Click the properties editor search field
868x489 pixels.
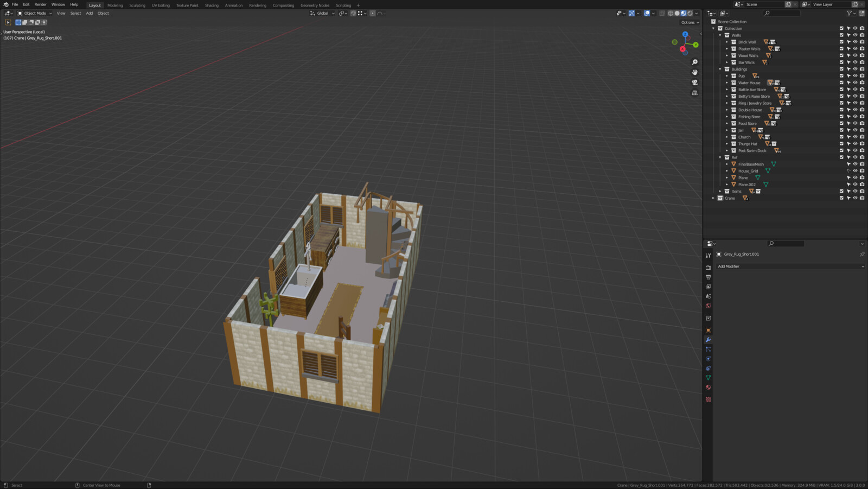[x=786, y=244]
